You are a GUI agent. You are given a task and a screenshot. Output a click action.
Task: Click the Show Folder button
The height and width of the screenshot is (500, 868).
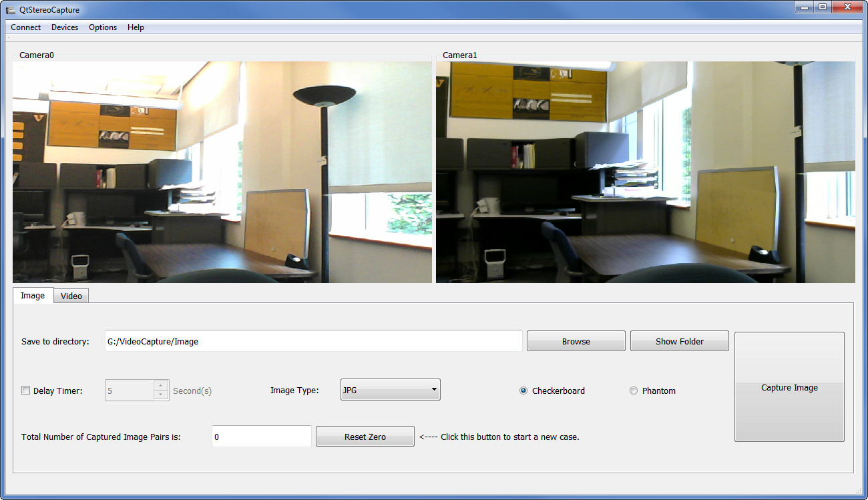pos(679,341)
